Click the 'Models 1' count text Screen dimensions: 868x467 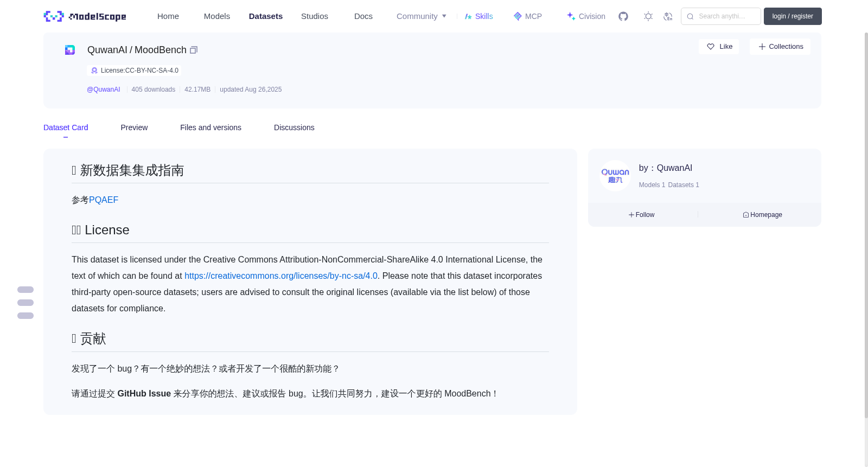pyautogui.click(x=652, y=185)
